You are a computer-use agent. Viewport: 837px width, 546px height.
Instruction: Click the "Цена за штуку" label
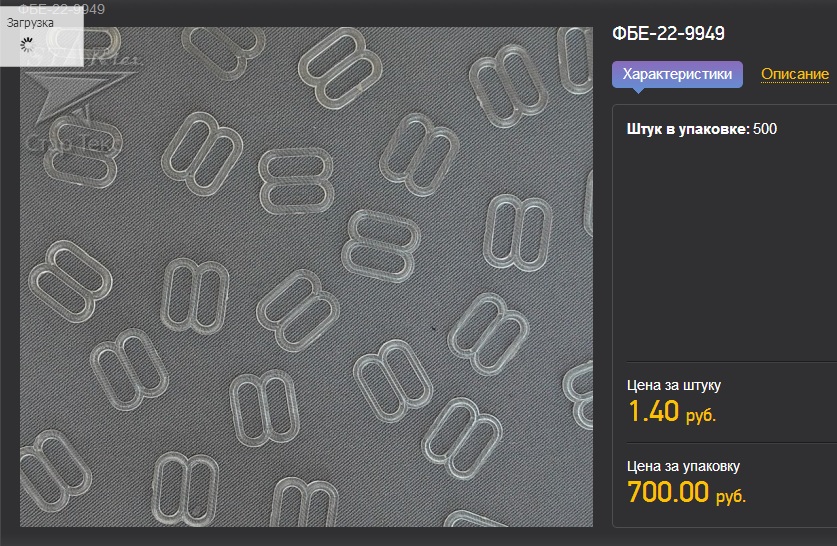(673, 385)
